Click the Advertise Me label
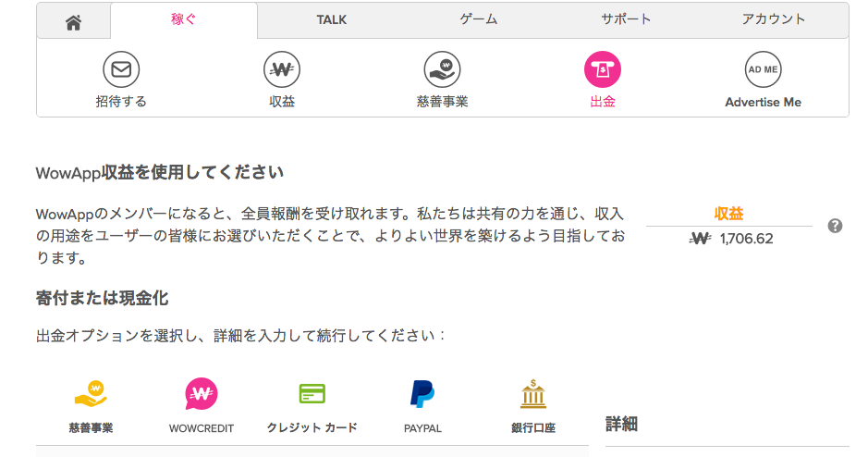This screenshot has width=868, height=457. 764,103
